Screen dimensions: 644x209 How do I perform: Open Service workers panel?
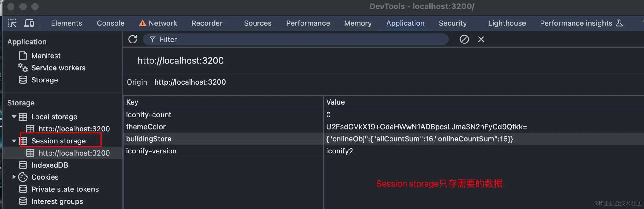tap(58, 68)
